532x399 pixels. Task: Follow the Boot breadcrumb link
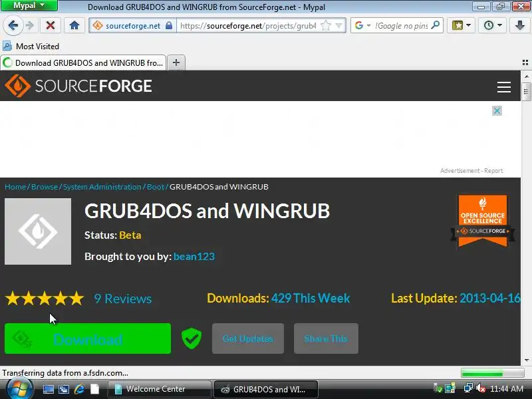click(156, 187)
